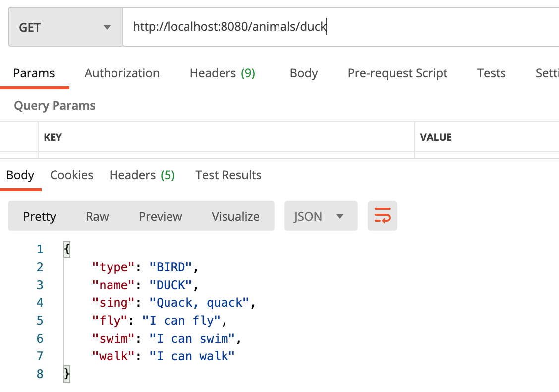This screenshot has height=392, width=559.
Task: Click the "name": "DUCK" line
Action: [x=145, y=285]
